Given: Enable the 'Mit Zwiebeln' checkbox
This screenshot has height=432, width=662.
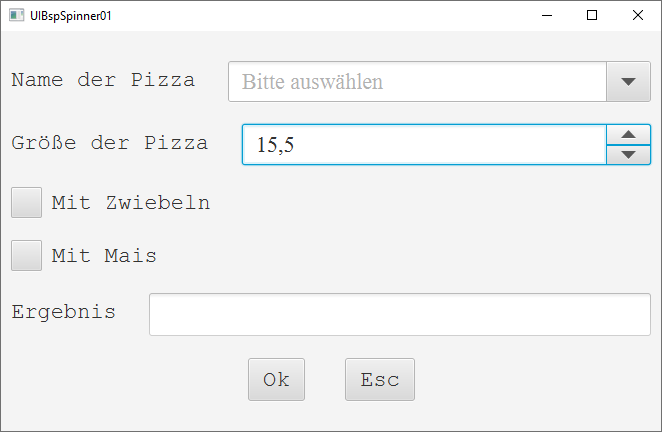Looking at the screenshot, I should point(26,202).
